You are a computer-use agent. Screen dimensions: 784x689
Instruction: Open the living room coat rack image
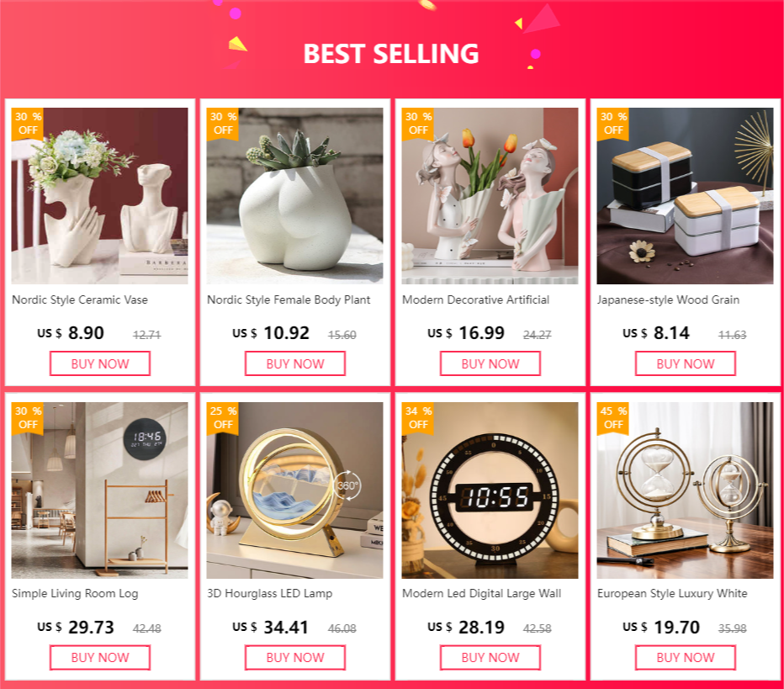pos(100,490)
